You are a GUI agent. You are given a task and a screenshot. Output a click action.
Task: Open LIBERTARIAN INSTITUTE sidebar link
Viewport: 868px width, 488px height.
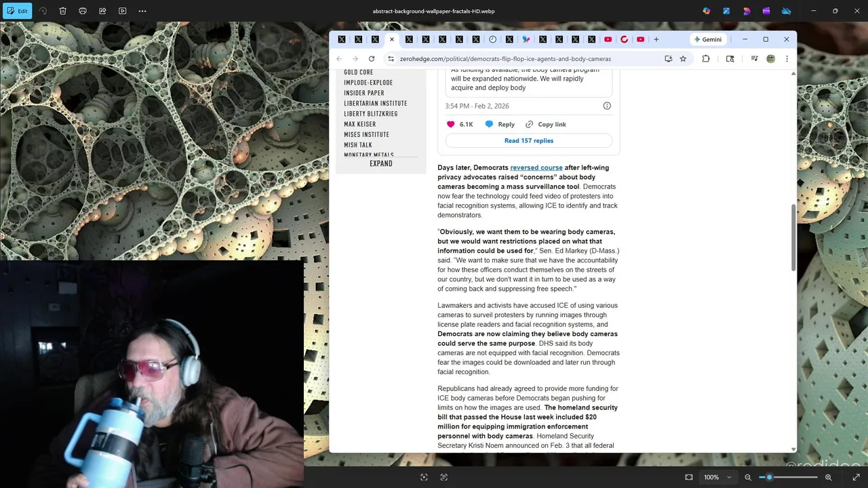coord(375,104)
